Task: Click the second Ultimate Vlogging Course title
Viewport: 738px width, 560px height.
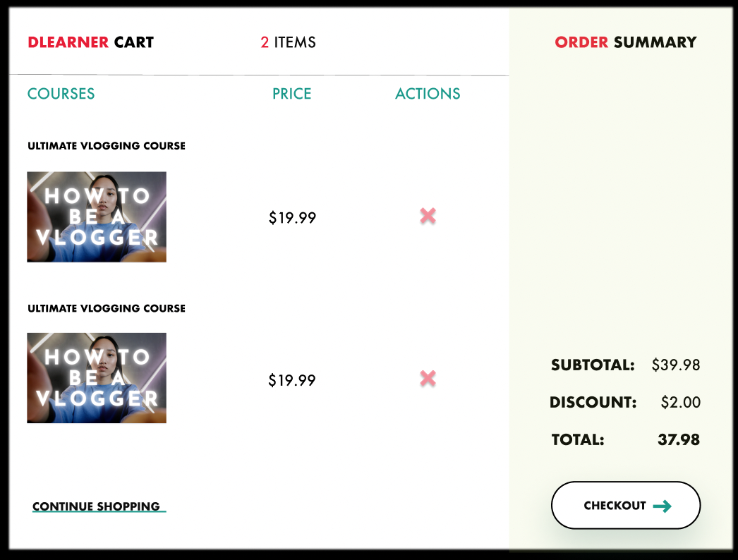Action: click(x=107, y=308)
